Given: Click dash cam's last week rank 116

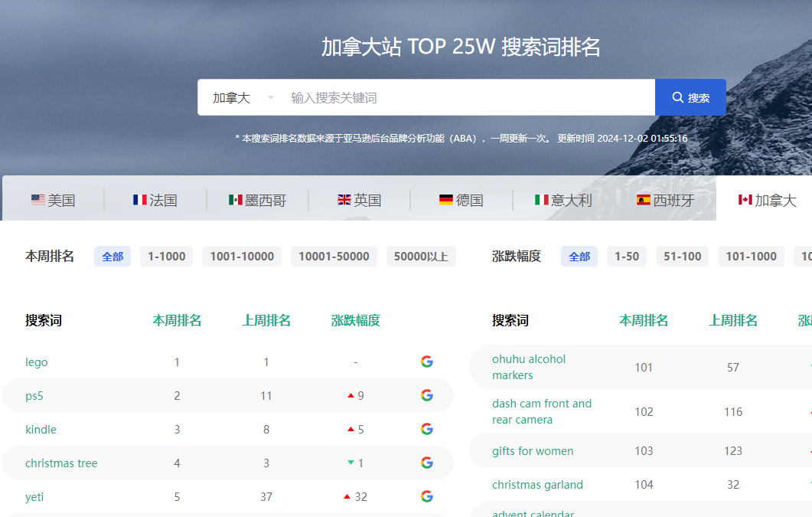Looking at the screenshot, I should coord(733,412).
